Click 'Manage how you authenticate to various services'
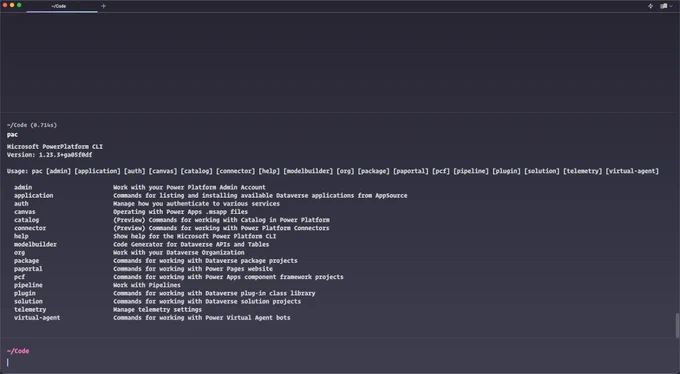680x374 pixels. [196, 203]
